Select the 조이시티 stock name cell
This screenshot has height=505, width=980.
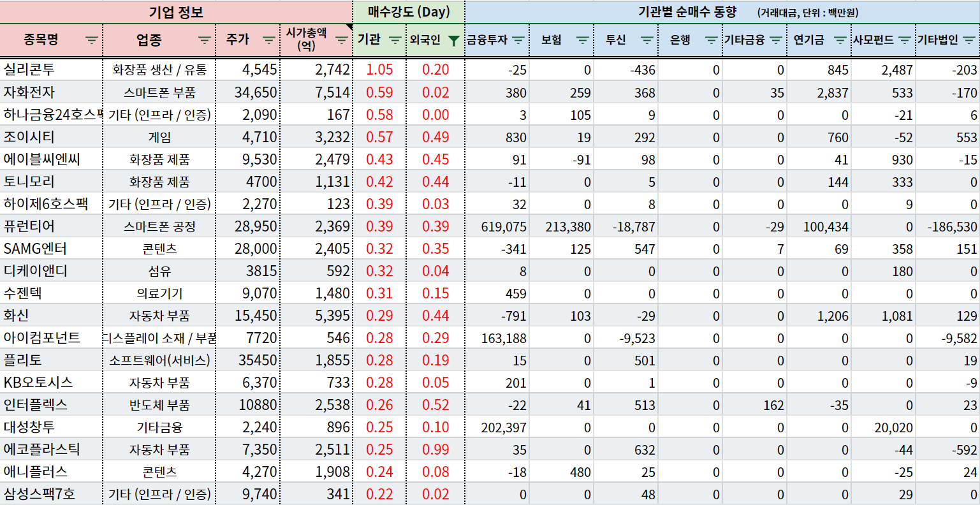tap(51, 136)
